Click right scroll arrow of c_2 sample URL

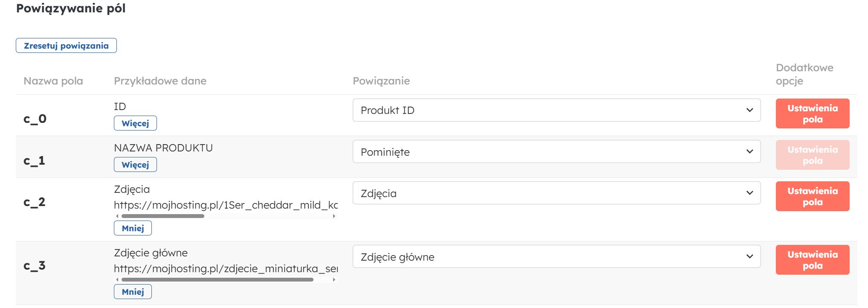[334, 216]
